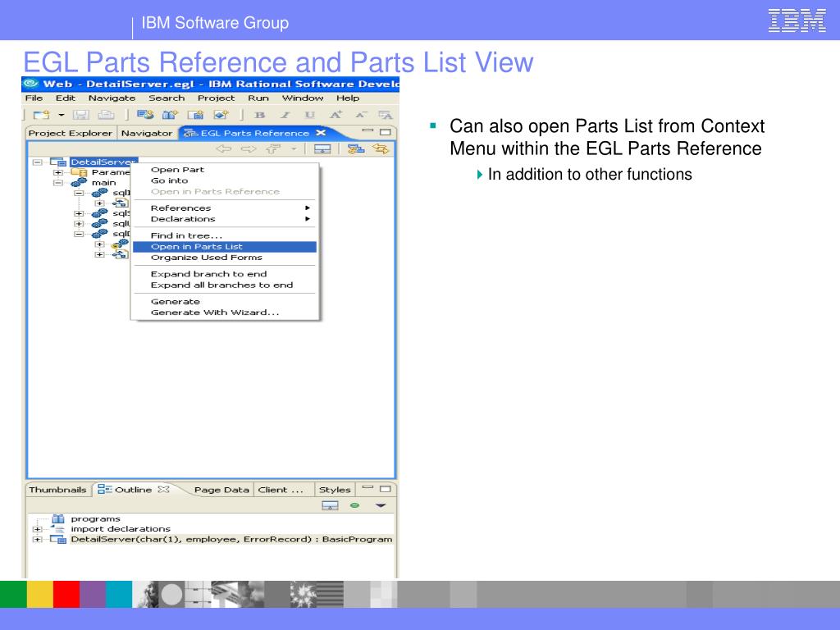Click the Underline formatting icon

[x=309, y=115]
